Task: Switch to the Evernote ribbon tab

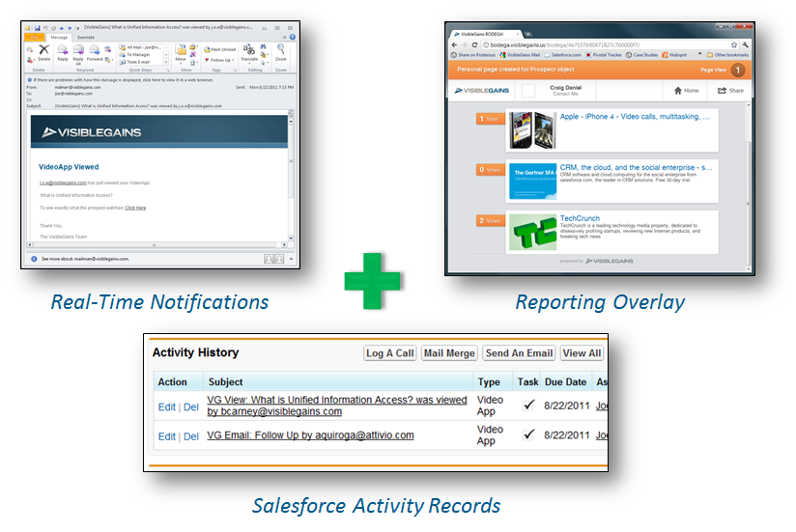Action: point(86,38)
